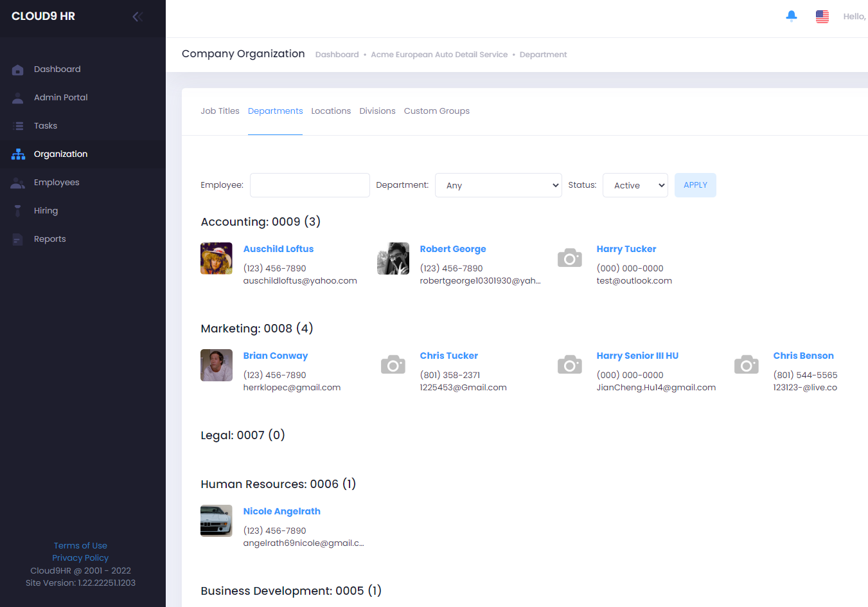Click the Employee search input field
Viewport: 868px width, 607px height.
(x=310, y=185)
